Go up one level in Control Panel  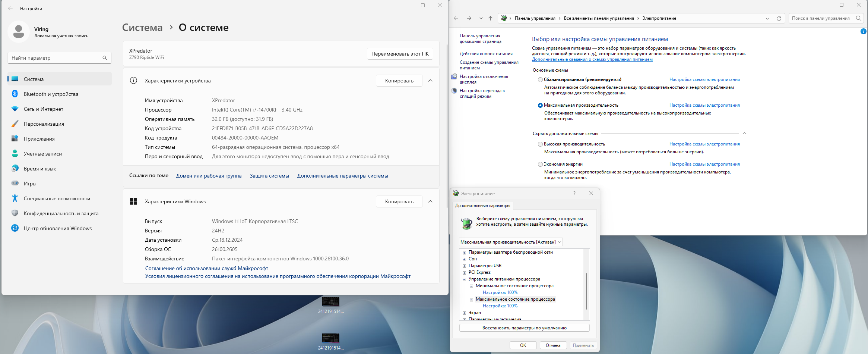490,18
